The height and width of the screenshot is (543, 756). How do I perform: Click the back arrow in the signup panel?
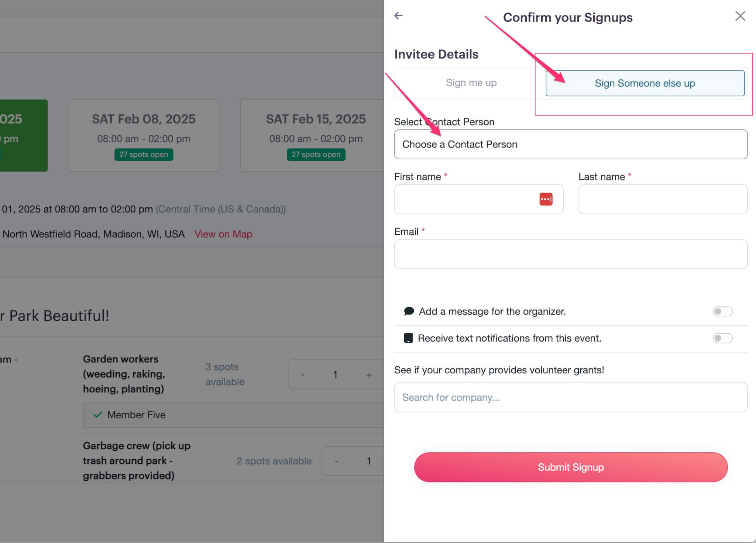(x=398, y=15)
